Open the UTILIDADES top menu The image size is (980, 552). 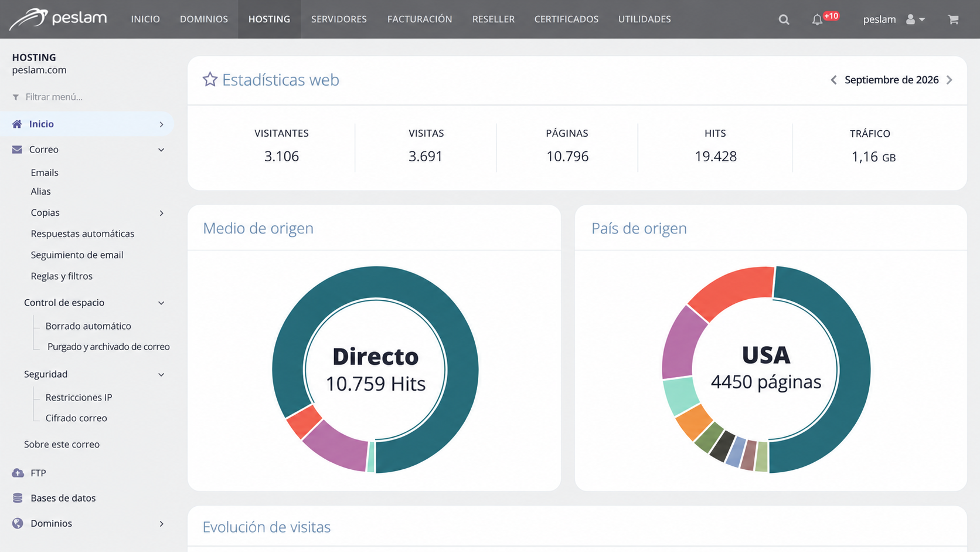click(645, 19)
